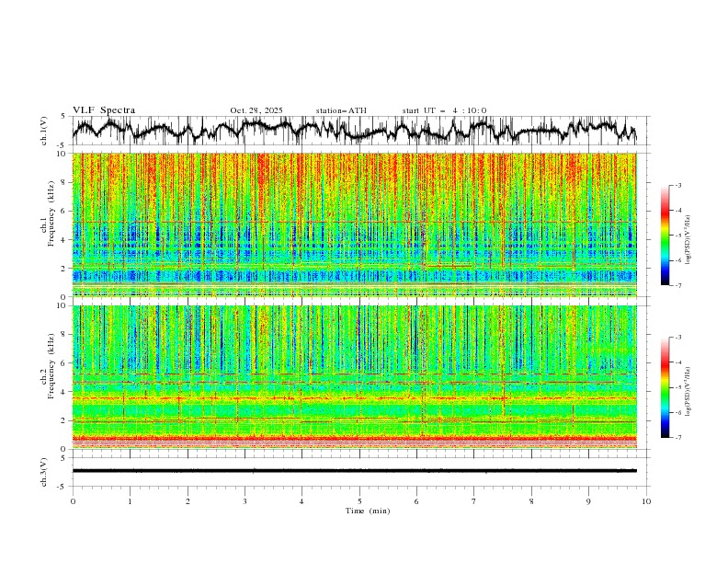Image resolution: width=728 pixels, height=563 pixels.
Task: Click time axis tick label "1"
Action: [130, 501]
